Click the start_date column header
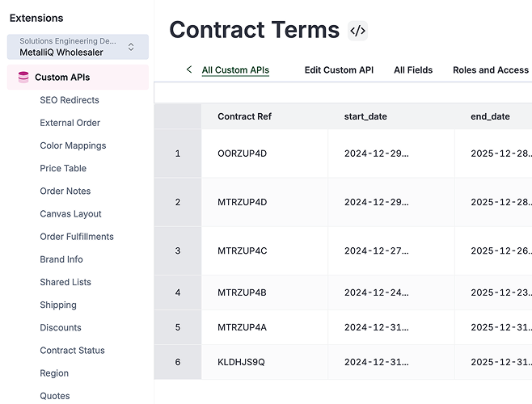This screenshot has width=532, height=404. 365,116
